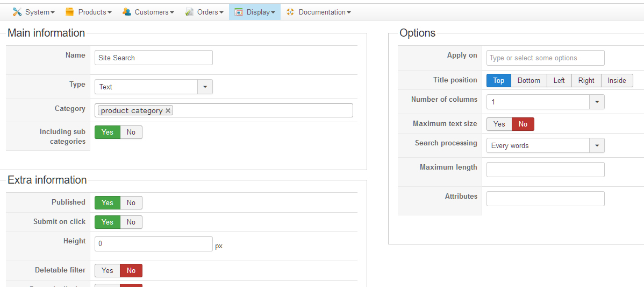Click the Documentation icon
Screen dimensions: 644x287
(x=291, y=12)
